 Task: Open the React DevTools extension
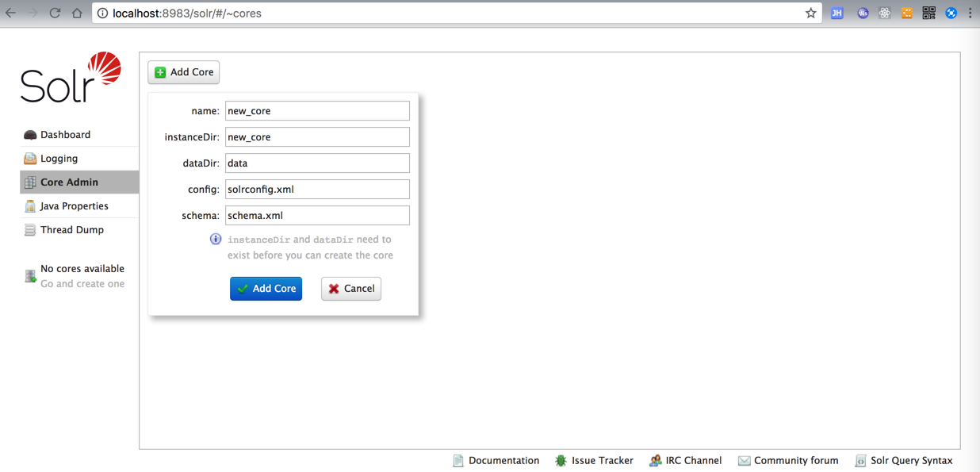tap(885, 13)
